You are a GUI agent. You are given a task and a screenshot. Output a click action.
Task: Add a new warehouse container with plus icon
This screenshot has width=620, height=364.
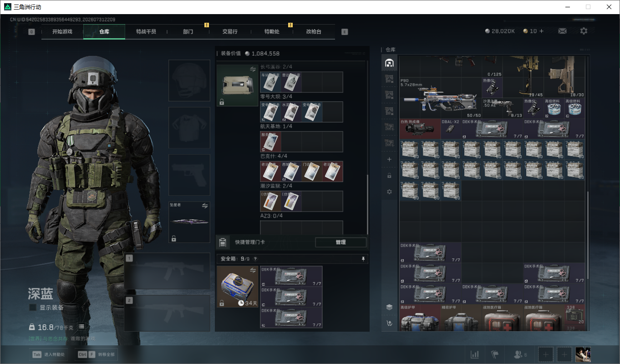389,159
